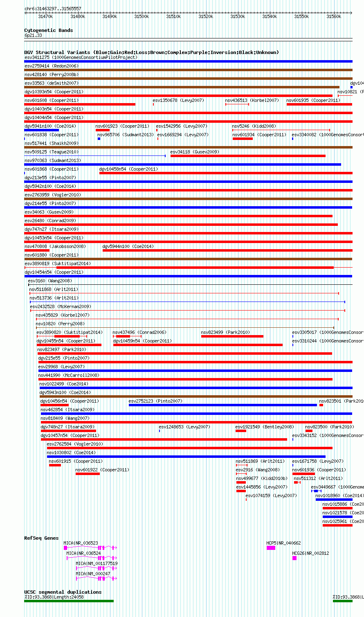Viewport: 364px width, 617px height.
Task: Click the nsv436513 (Korbel2007) label
Action: tap(252, 101)
